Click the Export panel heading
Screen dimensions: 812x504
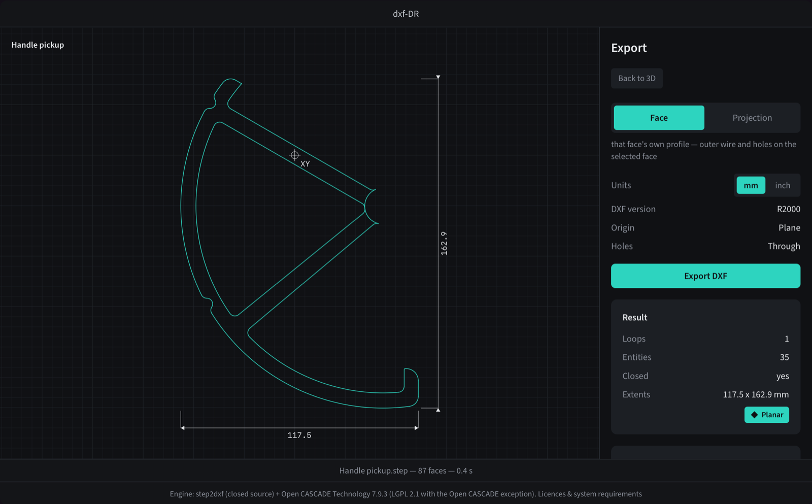pyautogui.click(x=629, y=48)
